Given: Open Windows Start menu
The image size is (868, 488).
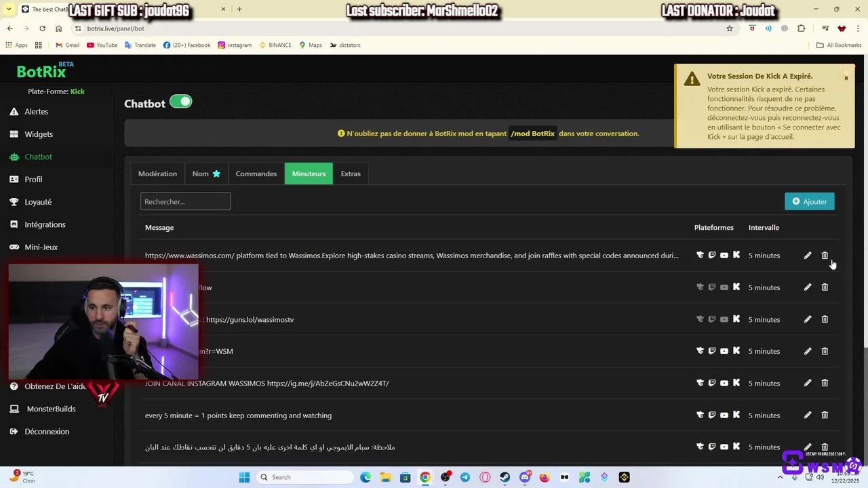Looking at the screenshot, I should point(244,477).
